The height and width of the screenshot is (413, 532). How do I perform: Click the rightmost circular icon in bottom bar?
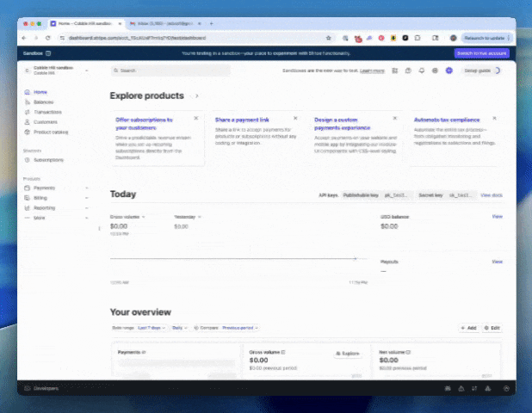pos(506,389)
